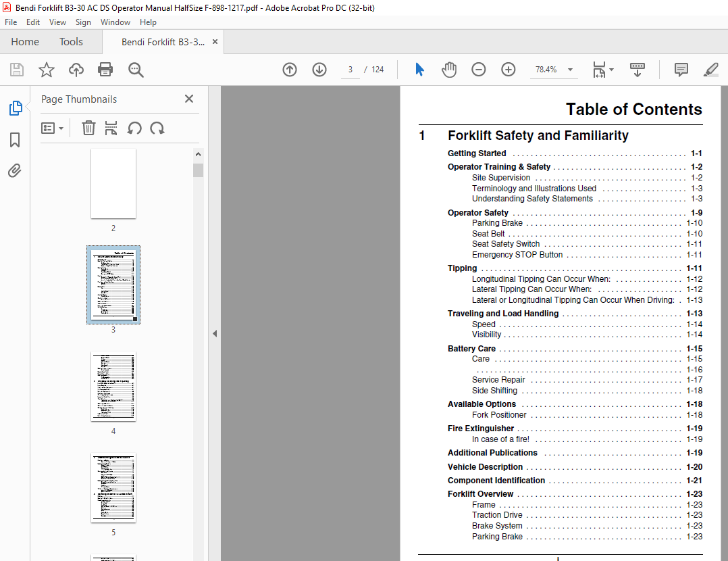Close the Bendi Forklift document tab

tap(215, 42)
